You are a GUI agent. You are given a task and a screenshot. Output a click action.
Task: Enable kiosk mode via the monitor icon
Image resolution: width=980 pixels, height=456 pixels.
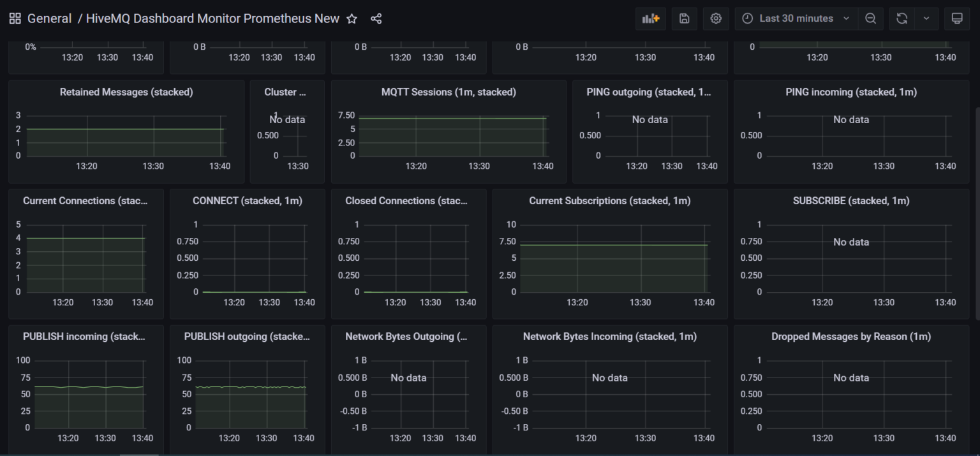957,18
